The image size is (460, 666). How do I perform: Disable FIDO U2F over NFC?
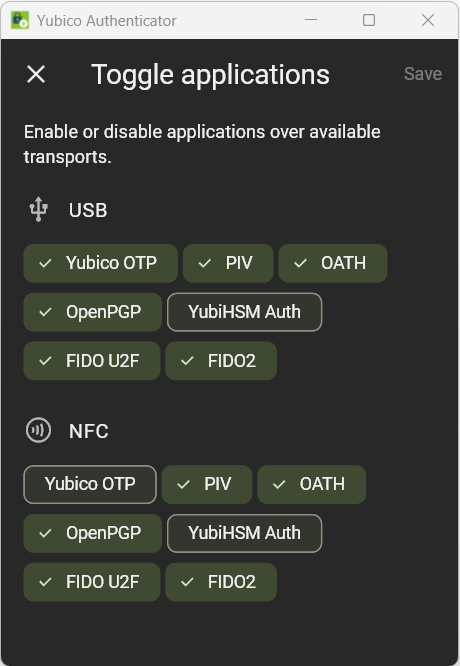click(92, 582)
